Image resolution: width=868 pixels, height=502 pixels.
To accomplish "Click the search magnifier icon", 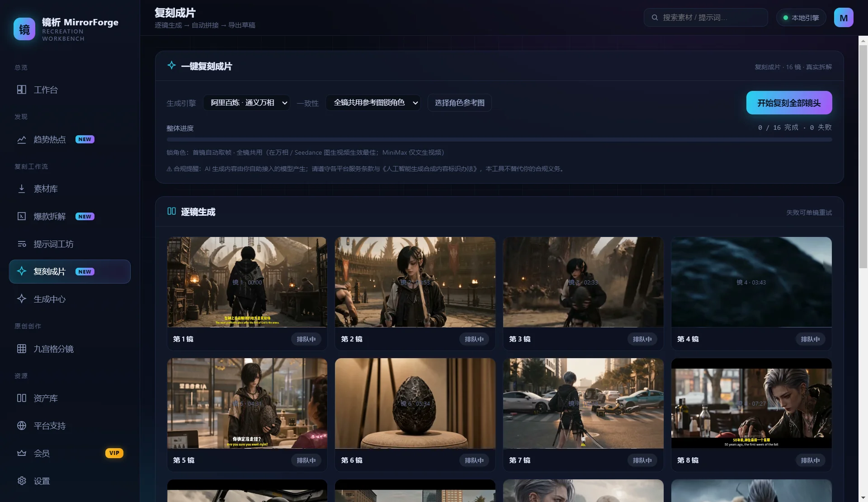I will [x=655, y=18].
